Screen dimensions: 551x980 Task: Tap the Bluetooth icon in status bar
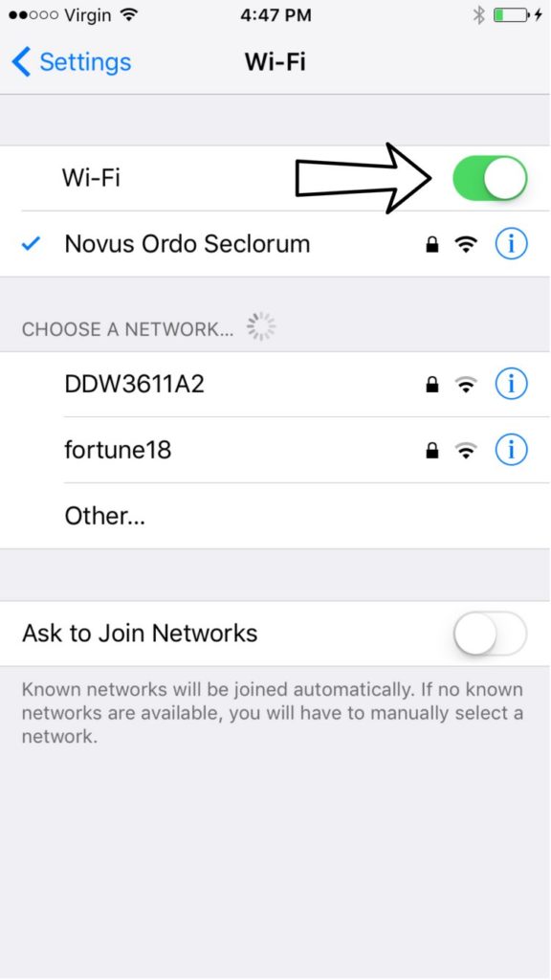coord(478,15)
